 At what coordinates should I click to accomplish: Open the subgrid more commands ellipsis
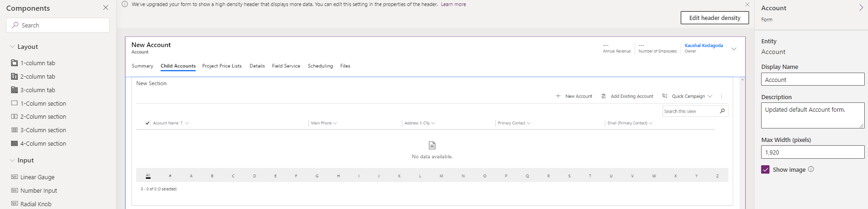click(x=721, y=96)
